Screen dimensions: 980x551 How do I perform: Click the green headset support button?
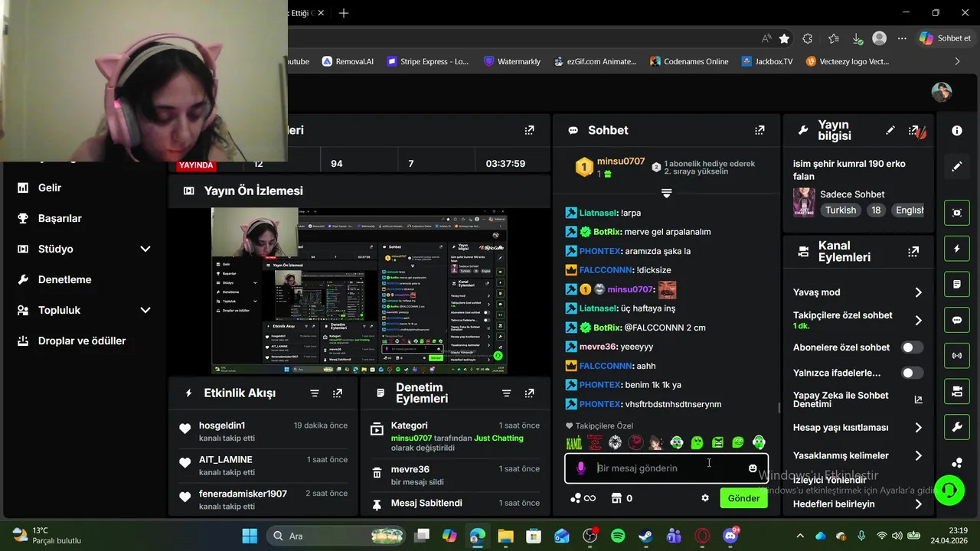(x=949, y=490)
